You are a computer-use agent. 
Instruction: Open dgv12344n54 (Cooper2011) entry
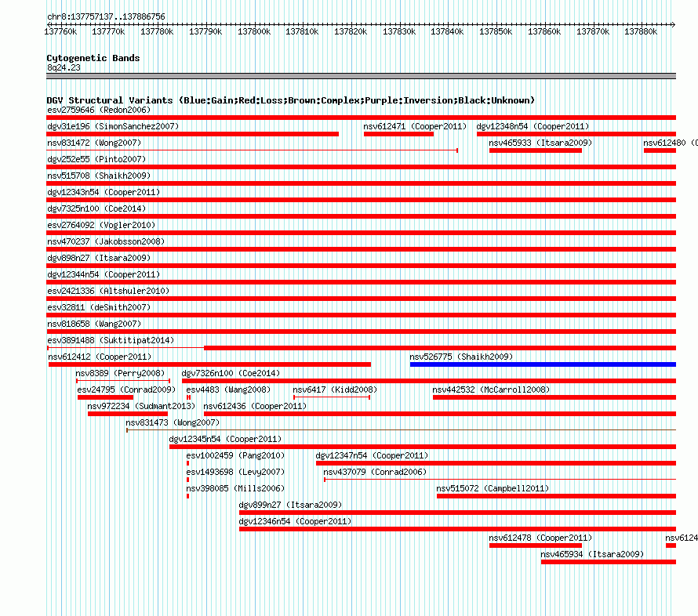(104, 274)
